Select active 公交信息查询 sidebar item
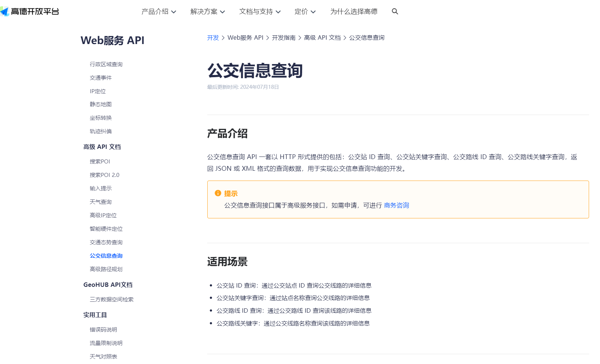This screenshot has width=600, height=364. [106, 256]
